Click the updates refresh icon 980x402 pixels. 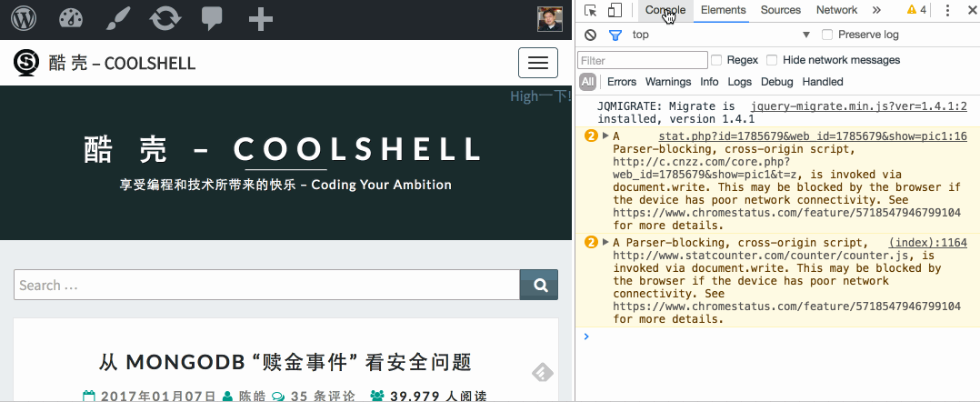pos(165,17)
